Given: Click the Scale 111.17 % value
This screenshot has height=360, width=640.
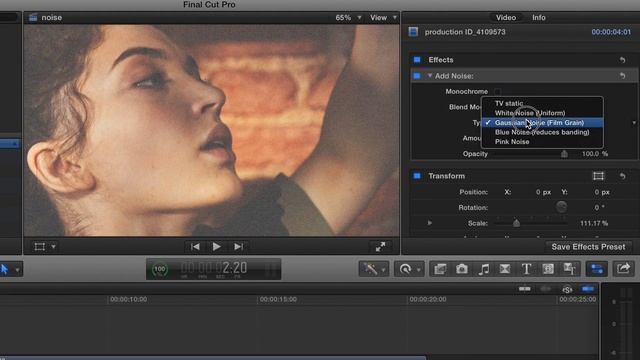Looking at the screenshot, I should click(594, 223).
